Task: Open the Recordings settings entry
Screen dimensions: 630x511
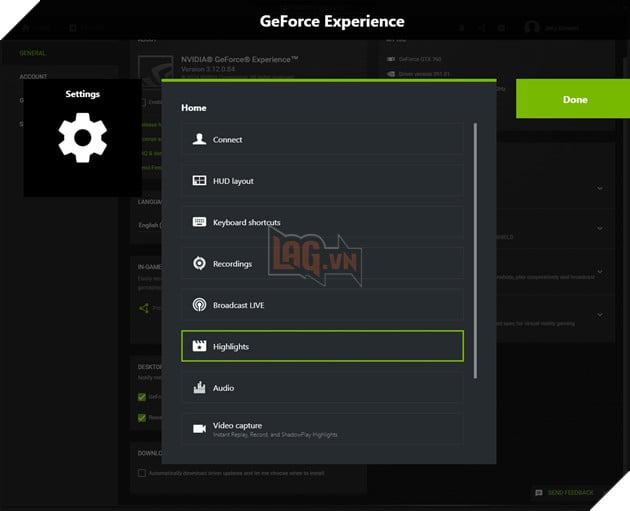Action: pyautogui.click(x=322, y=263)
